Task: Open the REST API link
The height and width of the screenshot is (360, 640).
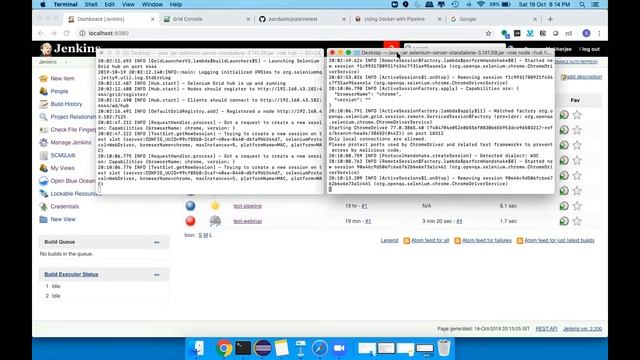Action: [x=546, y=329]
